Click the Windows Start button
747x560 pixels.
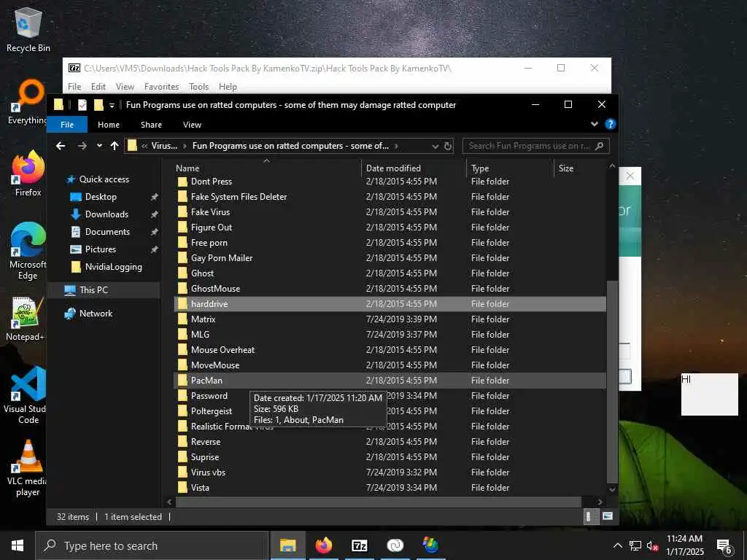pos(18,545)
